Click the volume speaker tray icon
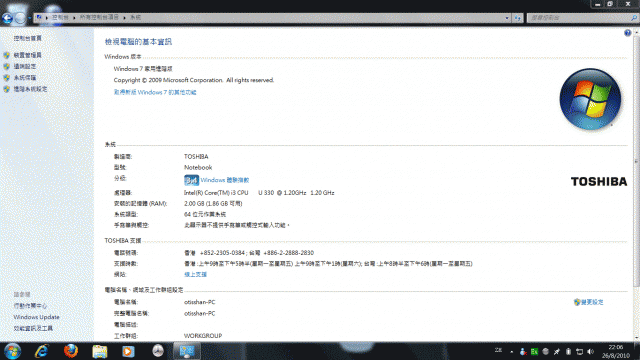The height and width of the screenshot is (360, 640). pos(590,351)
